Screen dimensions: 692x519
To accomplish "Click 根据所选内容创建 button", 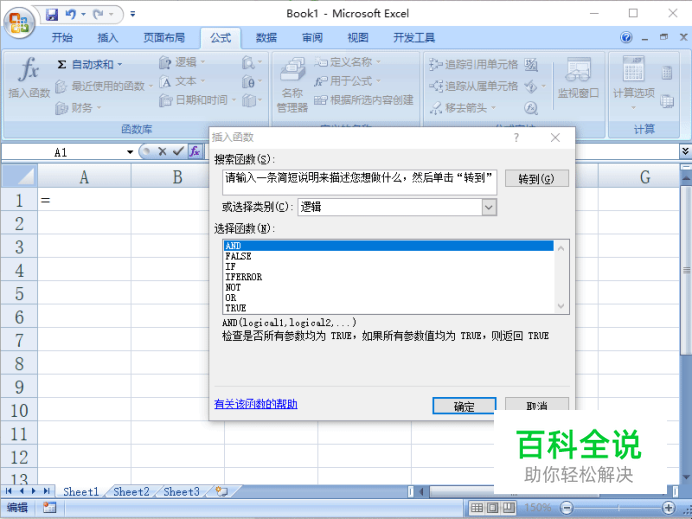I will pyautogui.click(x=364, y=100).
